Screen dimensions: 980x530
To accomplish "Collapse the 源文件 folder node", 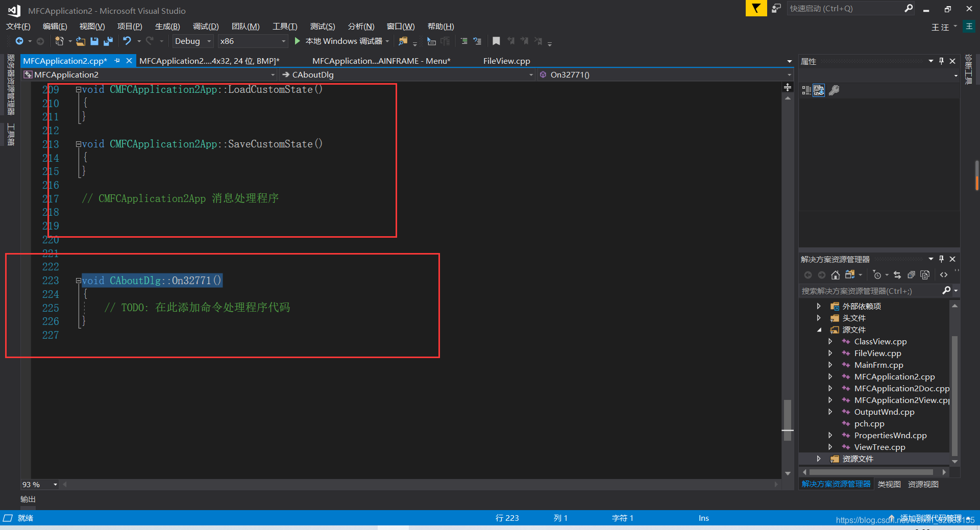I will pos(819,330).
